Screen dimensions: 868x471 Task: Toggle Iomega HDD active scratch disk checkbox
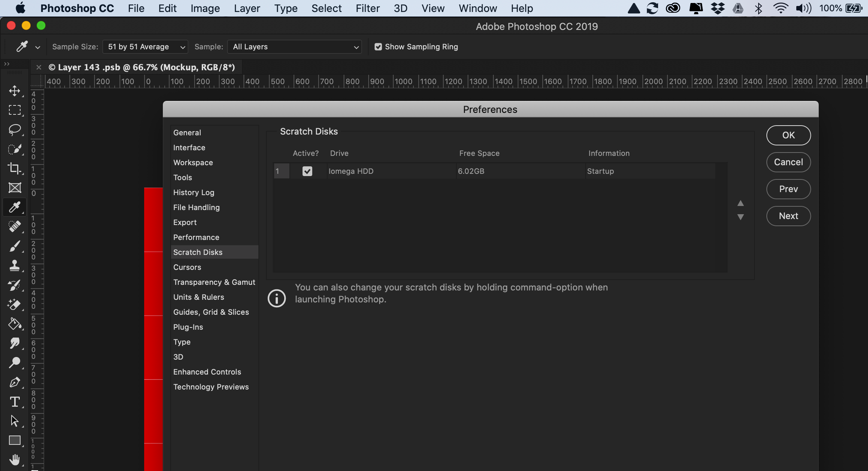coord(307,171)
